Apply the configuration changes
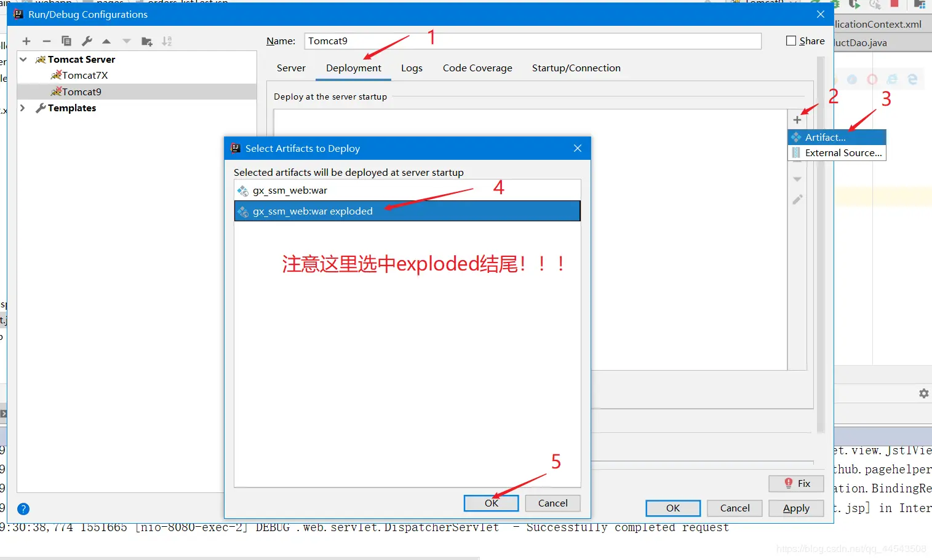The width and height of the screenshot is (932, 560). point(796,508)
